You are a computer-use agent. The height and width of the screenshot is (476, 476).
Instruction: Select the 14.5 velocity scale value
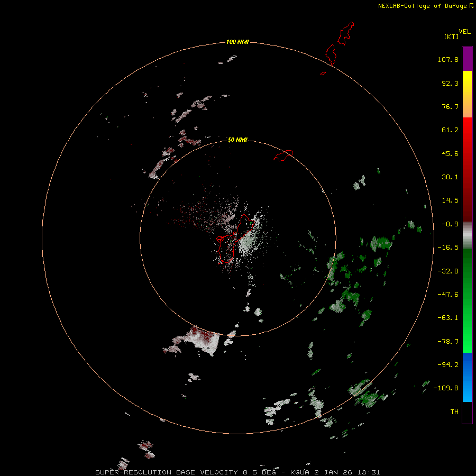(x=450, y=200)
